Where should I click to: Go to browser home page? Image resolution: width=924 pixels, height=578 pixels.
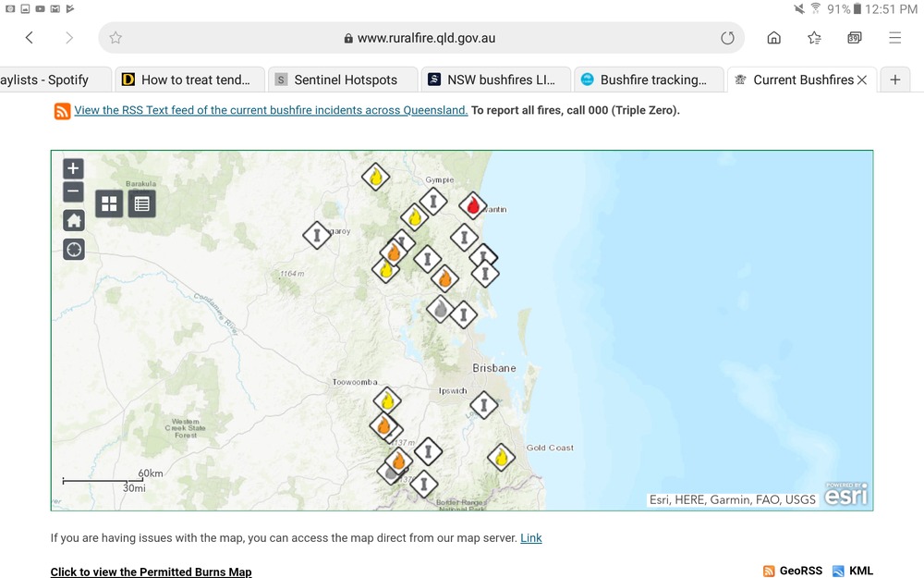[x=773, y=38]
